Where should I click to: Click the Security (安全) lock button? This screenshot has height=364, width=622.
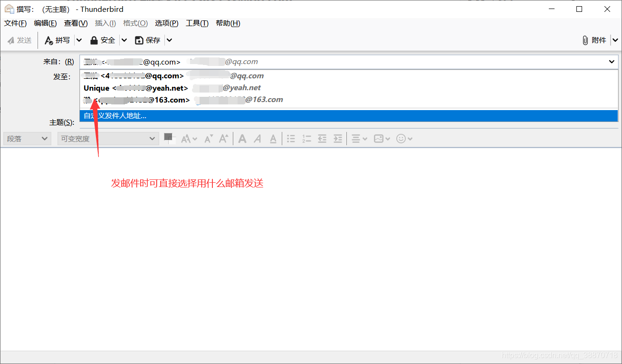103,40
